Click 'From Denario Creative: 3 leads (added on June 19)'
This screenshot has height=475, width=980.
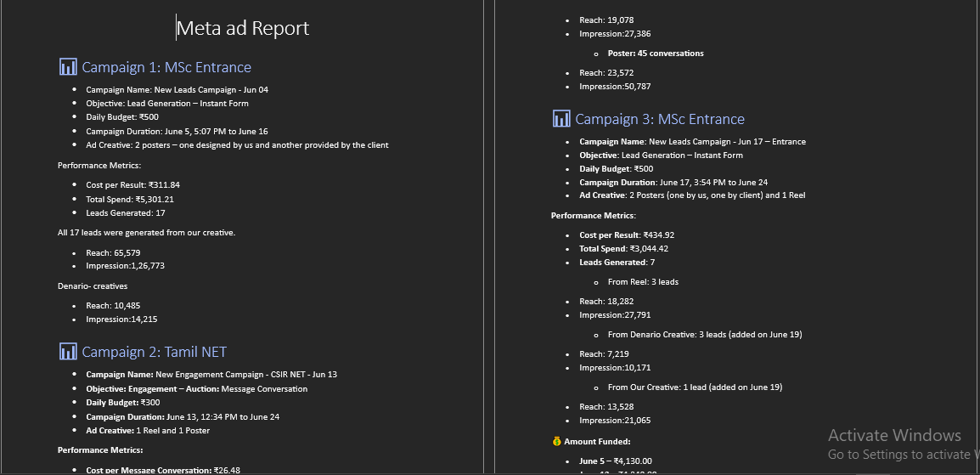pos(705,335)
